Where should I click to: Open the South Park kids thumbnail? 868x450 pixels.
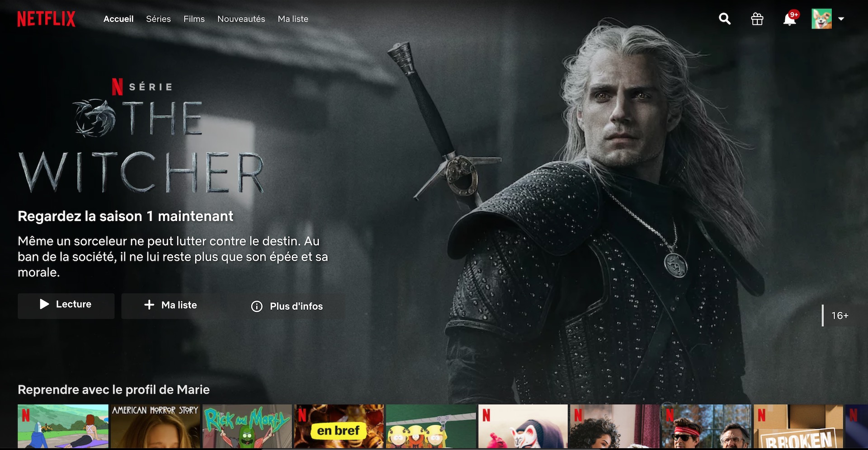(431, 427)
